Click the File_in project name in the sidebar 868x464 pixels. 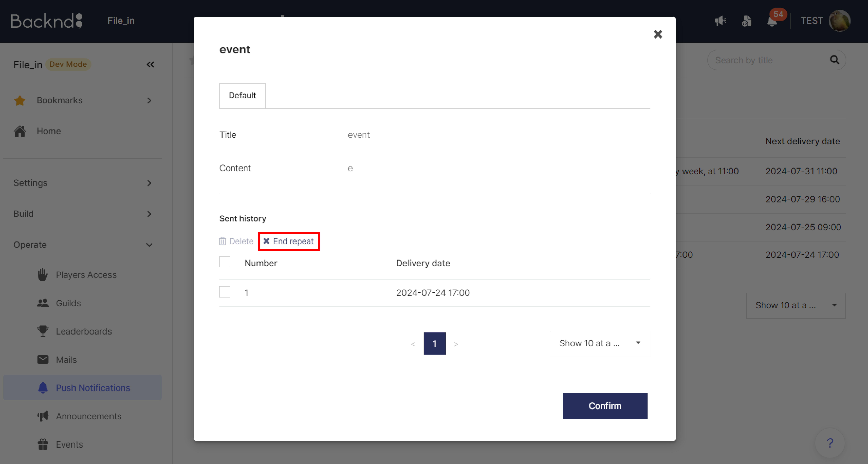click(28, 65)
